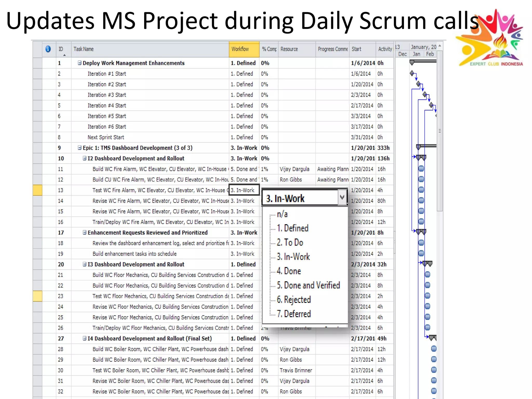This screenshot has width=532, height=399.
Task: Click the Progress Comme column header
Action: (x=332, y=49)
